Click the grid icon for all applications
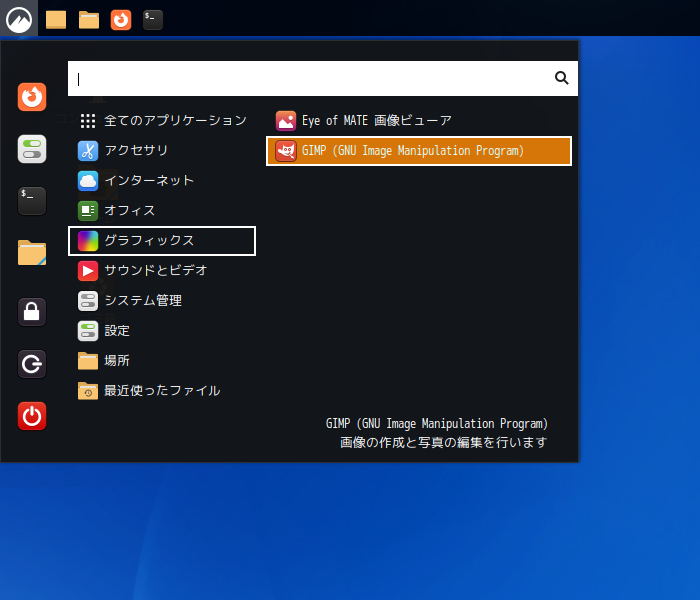 pyautogui.click(x=88, y=121)
